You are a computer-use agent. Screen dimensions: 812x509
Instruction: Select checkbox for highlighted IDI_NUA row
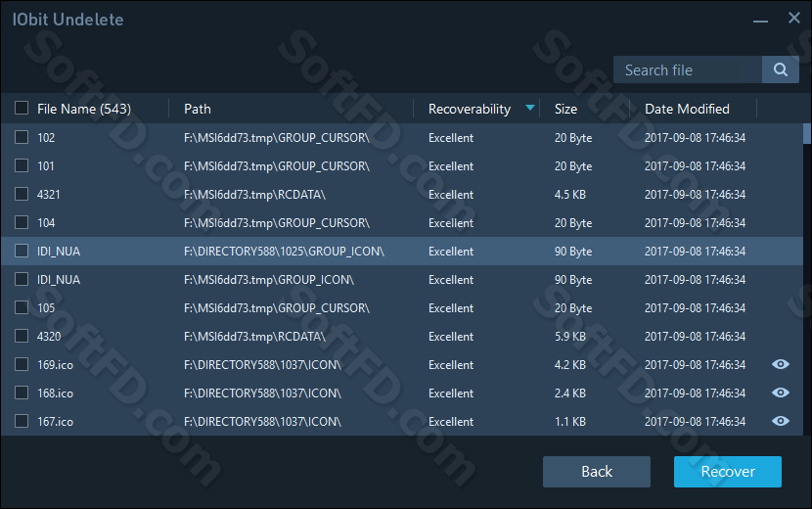coord(22,251)
